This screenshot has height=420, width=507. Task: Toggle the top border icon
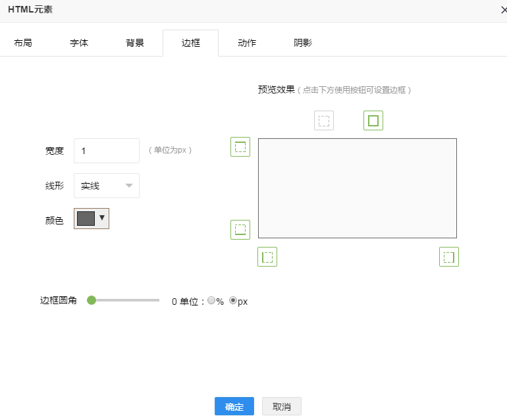(240, 147)
